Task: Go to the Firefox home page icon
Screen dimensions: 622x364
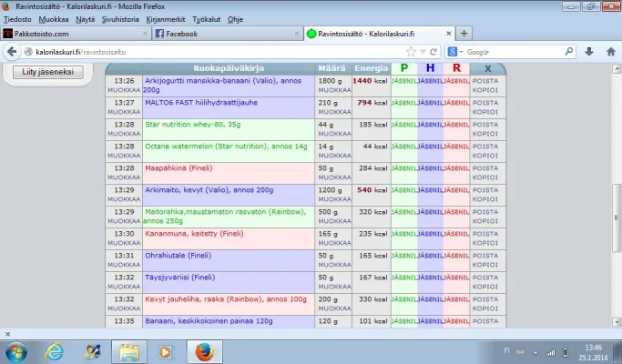Action: (608, 52)
